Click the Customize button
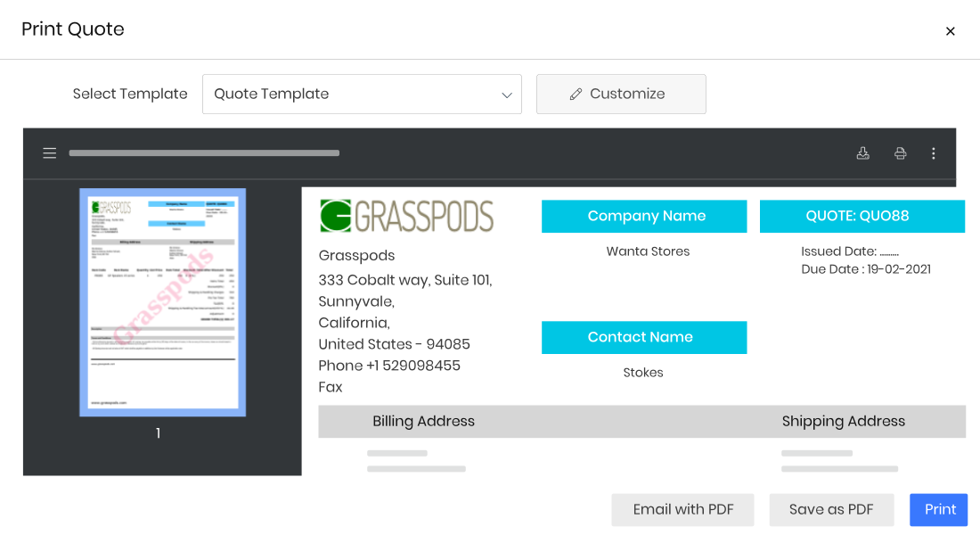This screenshot has width=980, height=535. 621,94
